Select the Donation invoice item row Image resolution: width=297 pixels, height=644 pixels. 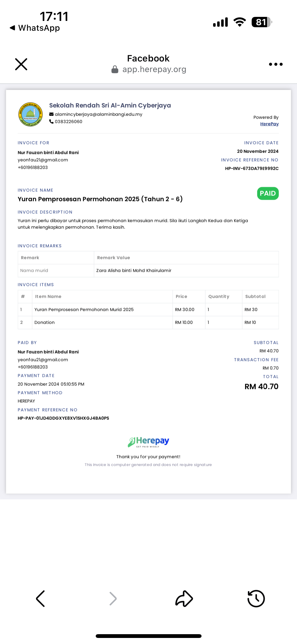click(x=148, y=323)
